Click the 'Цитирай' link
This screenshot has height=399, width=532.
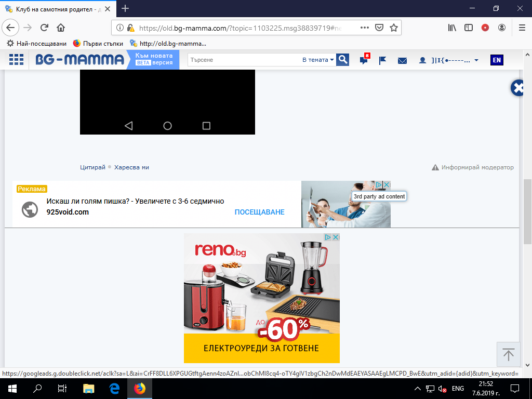pos(92,167)
